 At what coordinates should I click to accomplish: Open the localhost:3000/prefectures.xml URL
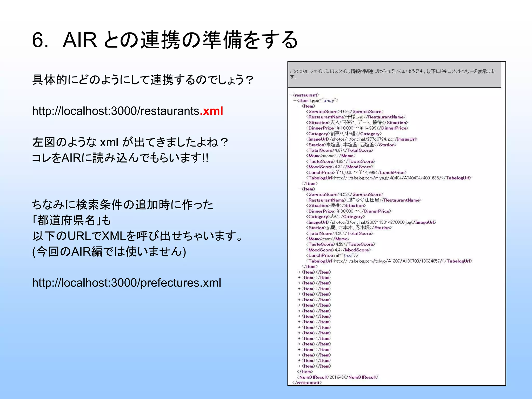coord(127,283)
